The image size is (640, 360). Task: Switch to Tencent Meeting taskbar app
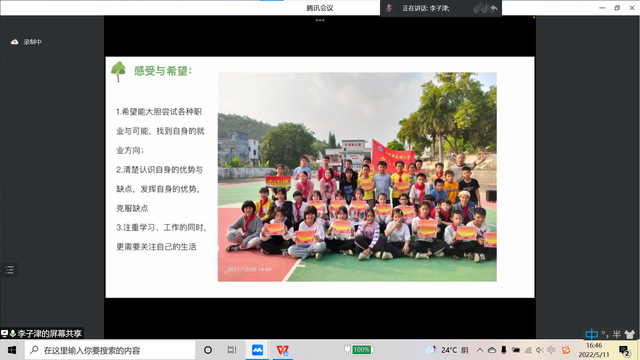(257, 350)
